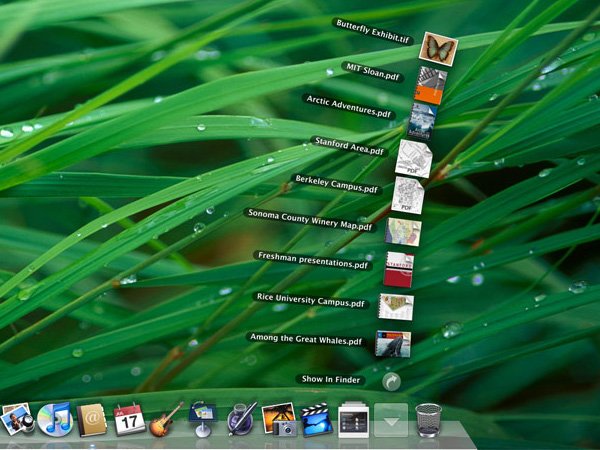600x450 pixels.
Task: Open iCal calendar showing 17
Action: 129,419
